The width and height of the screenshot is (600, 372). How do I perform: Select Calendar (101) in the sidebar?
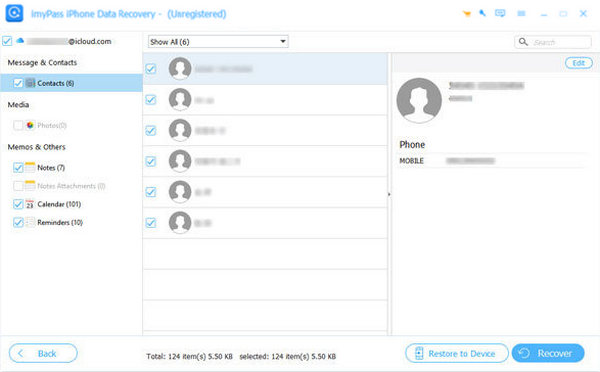coord(59,204)
